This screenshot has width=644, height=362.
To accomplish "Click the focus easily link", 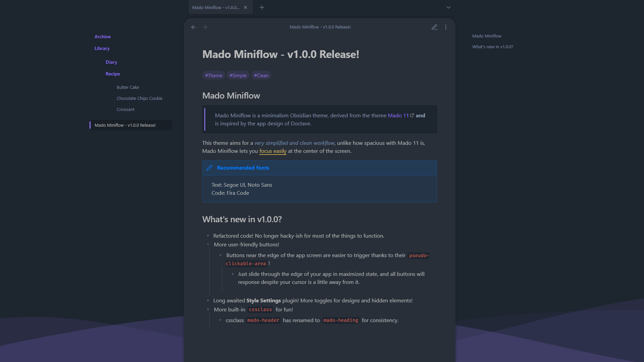I will coord(273,151).
